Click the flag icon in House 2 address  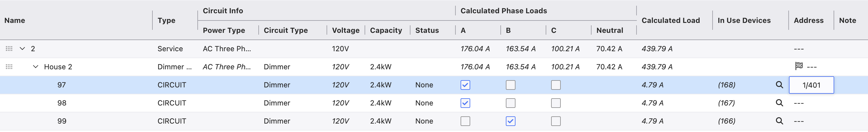coord(799,66)
